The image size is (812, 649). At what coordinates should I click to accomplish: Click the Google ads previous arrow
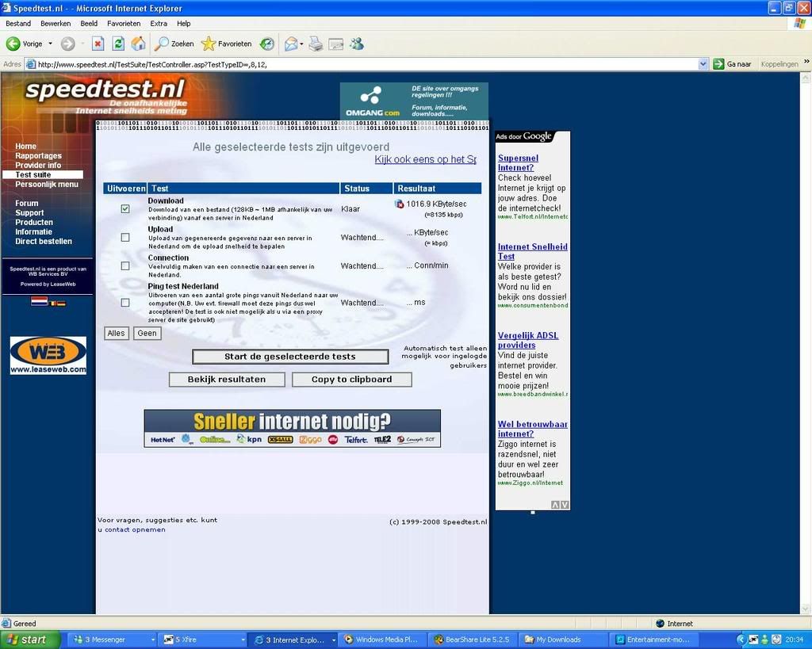coord(555,505)
